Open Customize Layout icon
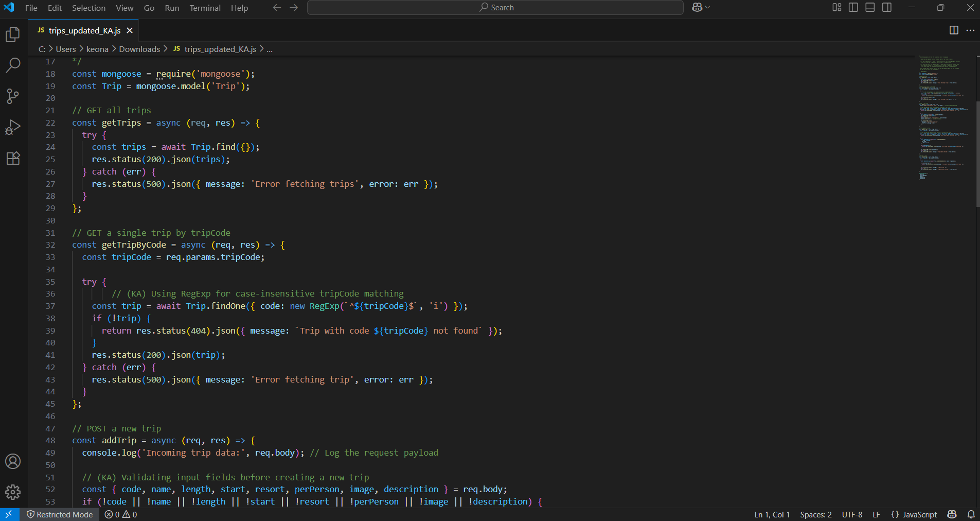This screenshot has width=980, height=521. 837,7
